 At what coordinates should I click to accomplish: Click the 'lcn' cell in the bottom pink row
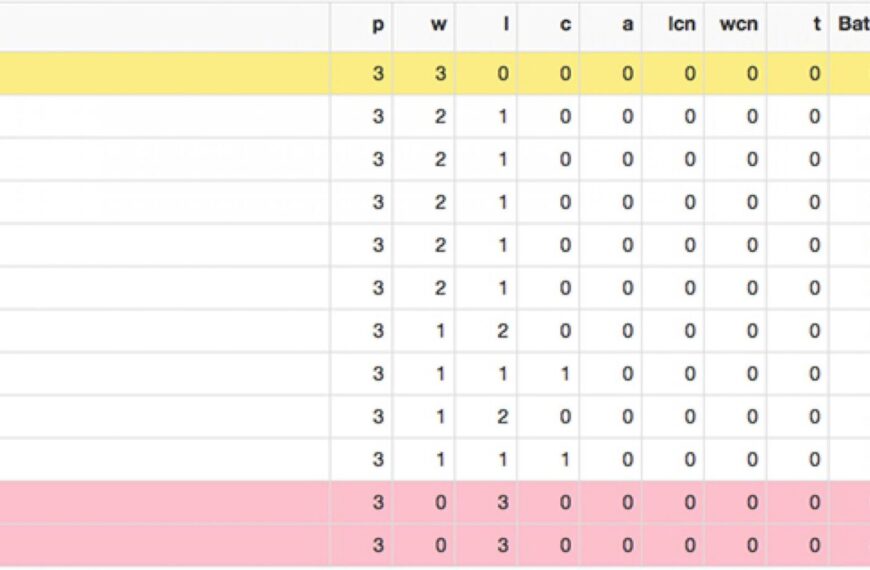[690, 546]
